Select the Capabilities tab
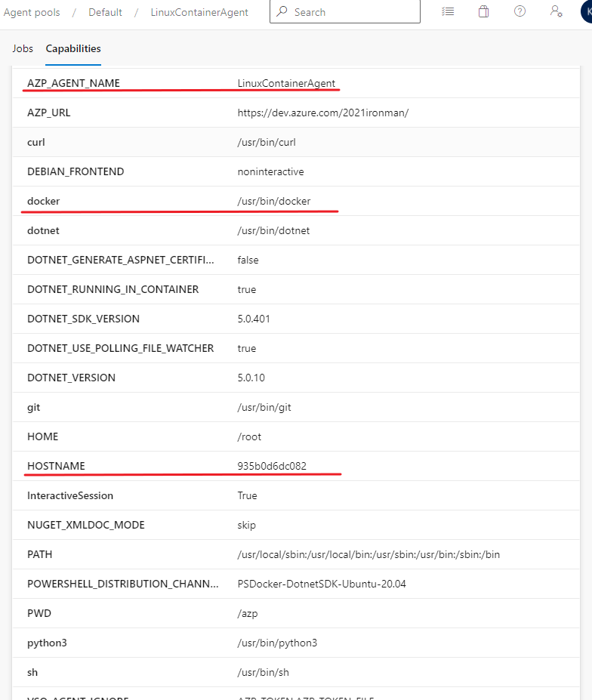 (x=73, y=48)
